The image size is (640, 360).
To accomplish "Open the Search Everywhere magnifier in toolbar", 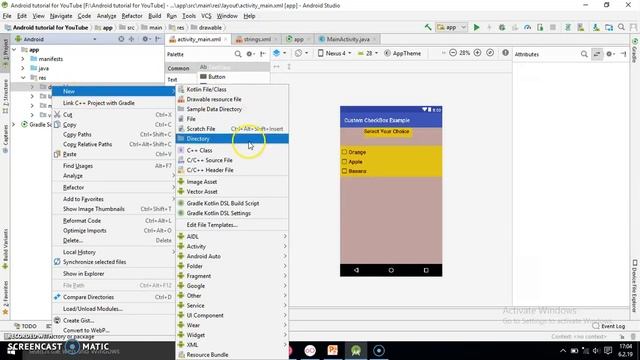I will point(621,27).
